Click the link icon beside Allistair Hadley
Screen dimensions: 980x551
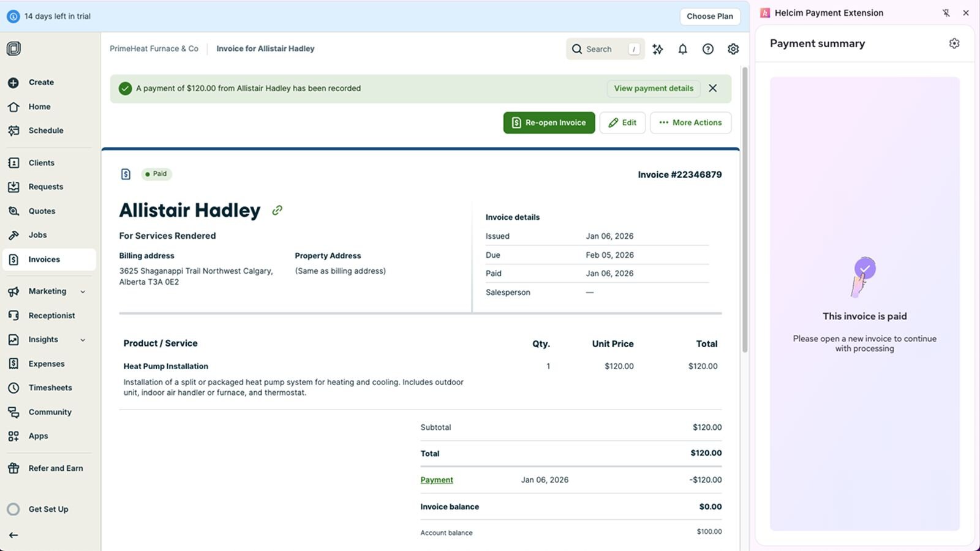[277, 210]
